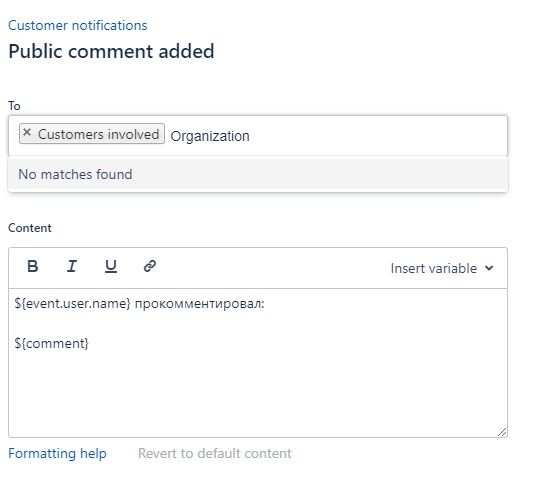
Task: Click the Organization text in the To field
Action: coord(210,136)
